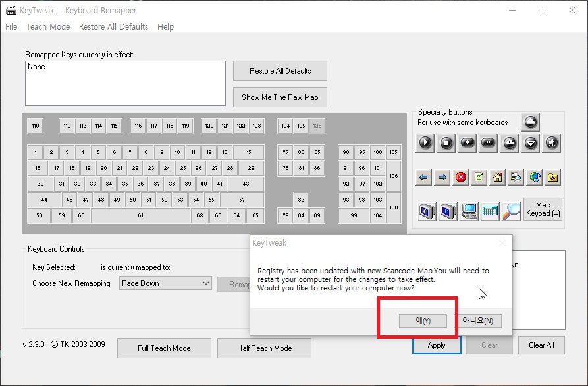Click the Favorites folder specialty button
Viewport: 588px width, 386px height.
point(552,177)
